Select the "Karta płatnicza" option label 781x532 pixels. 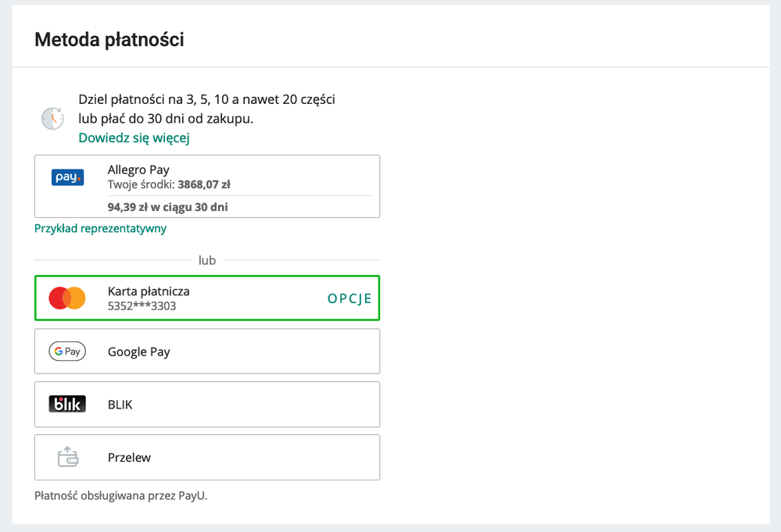(x=149, y=291)
